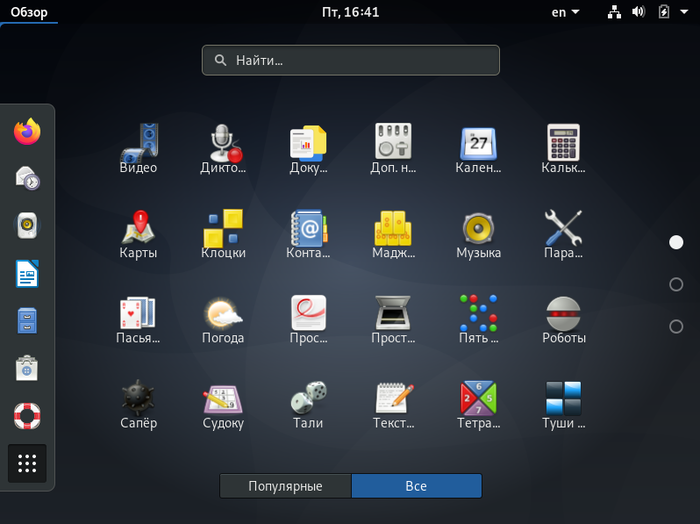
Task: Click the Обзор button
Action: 29,12
